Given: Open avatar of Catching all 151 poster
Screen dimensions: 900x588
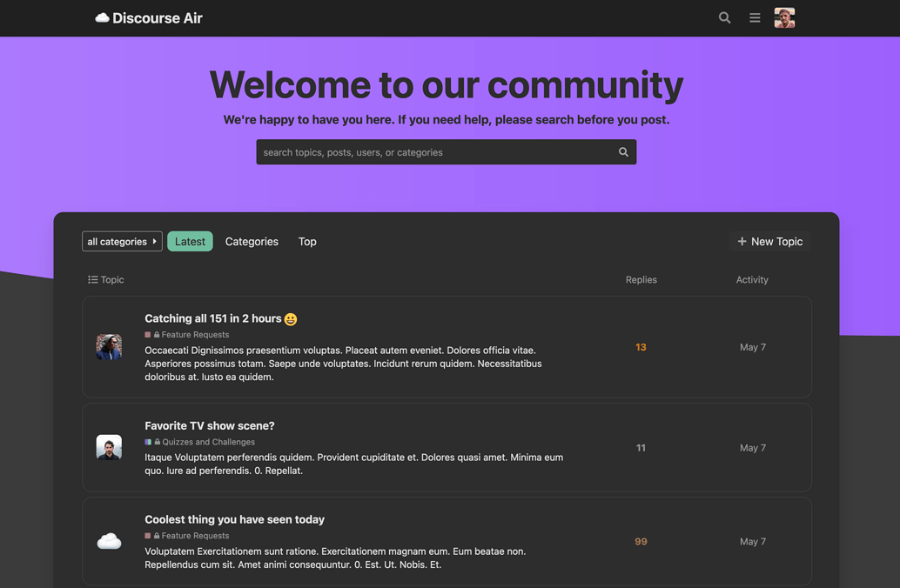Looking at the screenshot, I should (x=109, y=347).
